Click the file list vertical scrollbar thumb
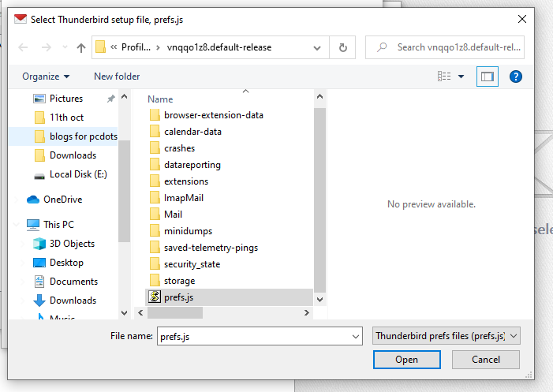Viewport: 553px width, 392px height. (319, 200)
